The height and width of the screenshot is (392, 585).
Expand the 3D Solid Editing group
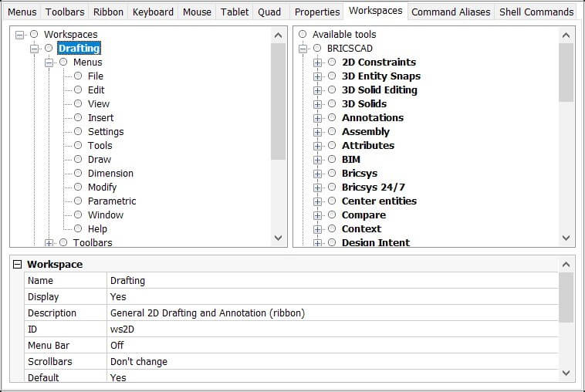click(x=317, y=90)
